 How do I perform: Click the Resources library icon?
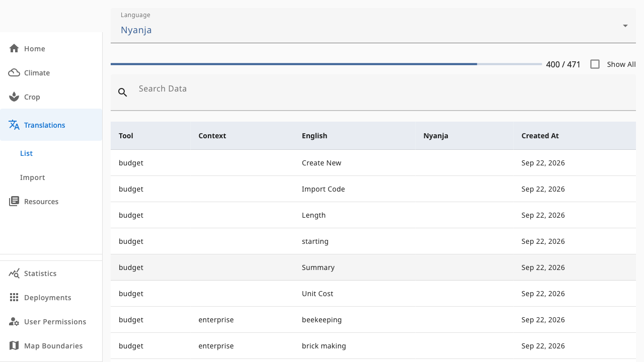click(x=14, y=201)
